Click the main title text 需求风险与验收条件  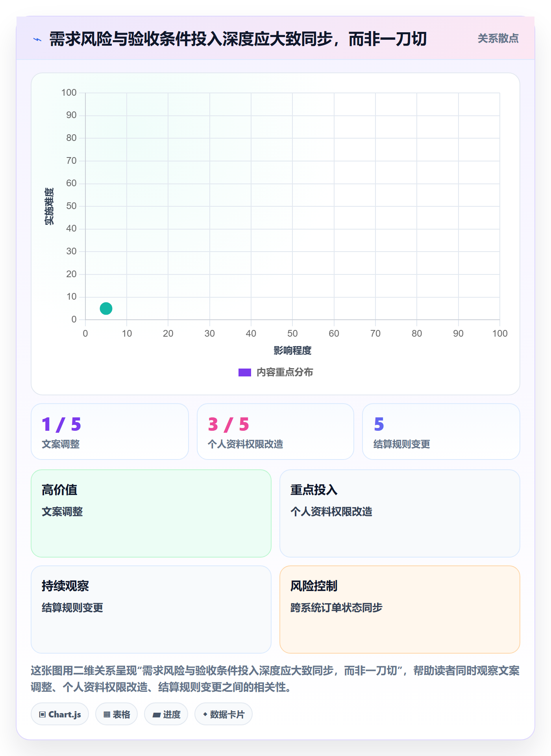120,39
